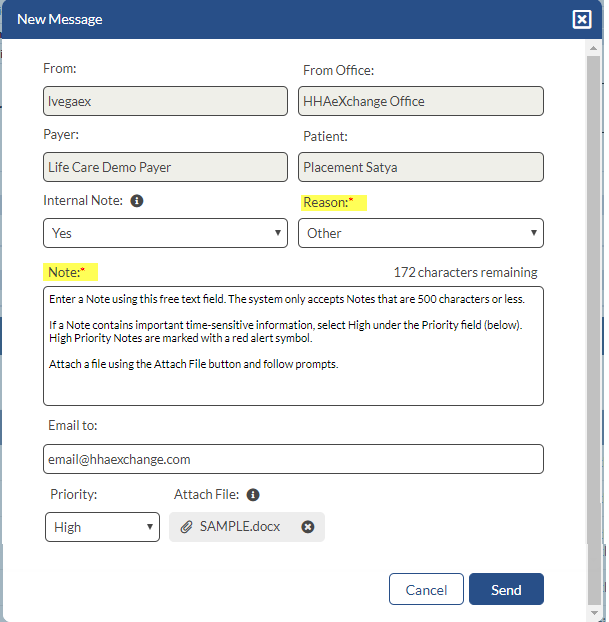The width and height of the screenshot is (609, 622).
Task: Open the Internal Note dropdown
Action: pyautogui.click(x=165, y=233)
